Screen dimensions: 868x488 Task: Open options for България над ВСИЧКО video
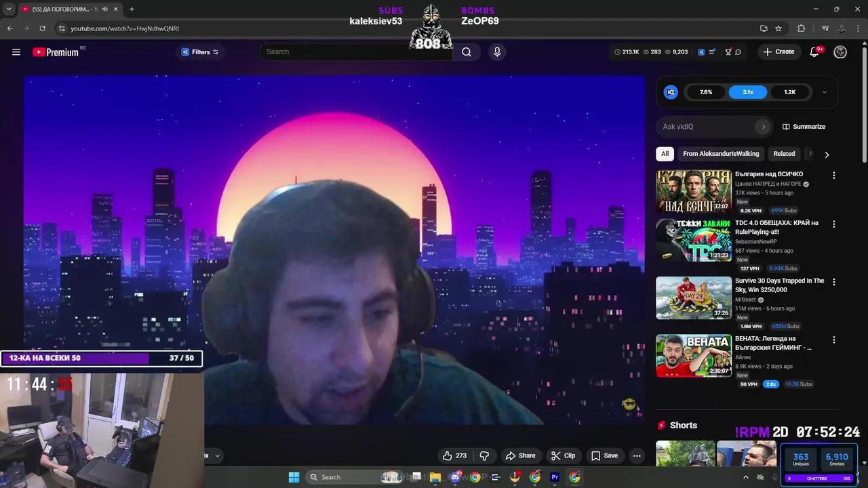pyautogui.click(x=833, y=175)
